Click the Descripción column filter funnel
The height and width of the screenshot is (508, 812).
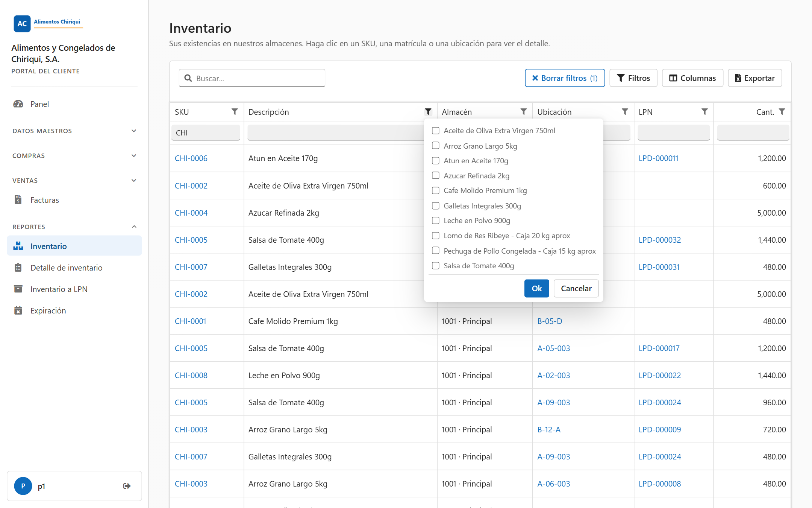coord(428,112)
